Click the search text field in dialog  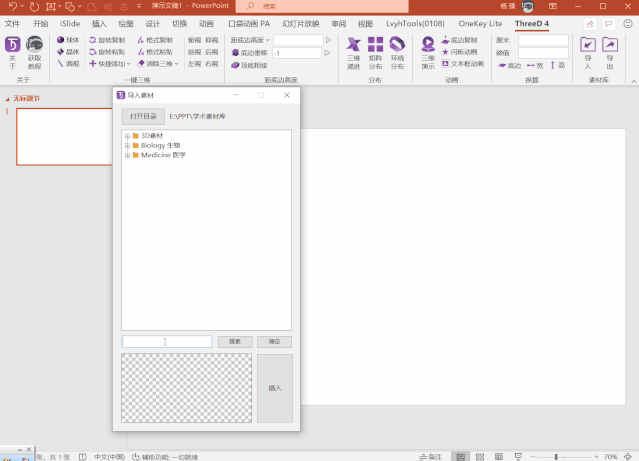167,342
